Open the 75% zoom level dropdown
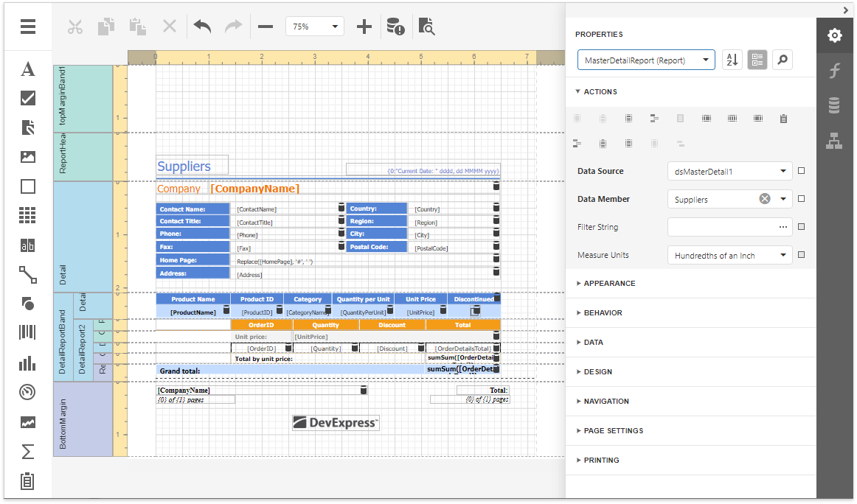 [315, 27]
